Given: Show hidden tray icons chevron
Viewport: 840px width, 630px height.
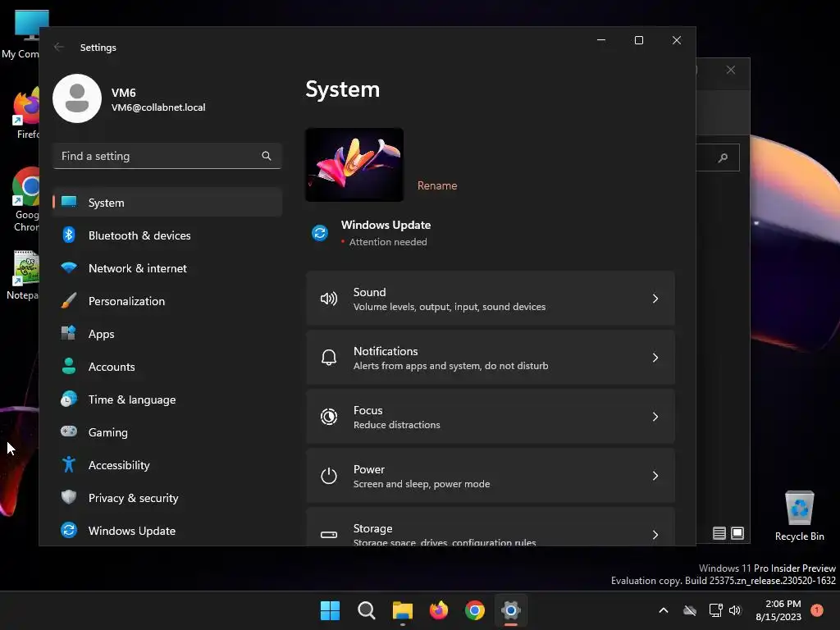Looking at the screenshot, I should (x=663, y=610).
